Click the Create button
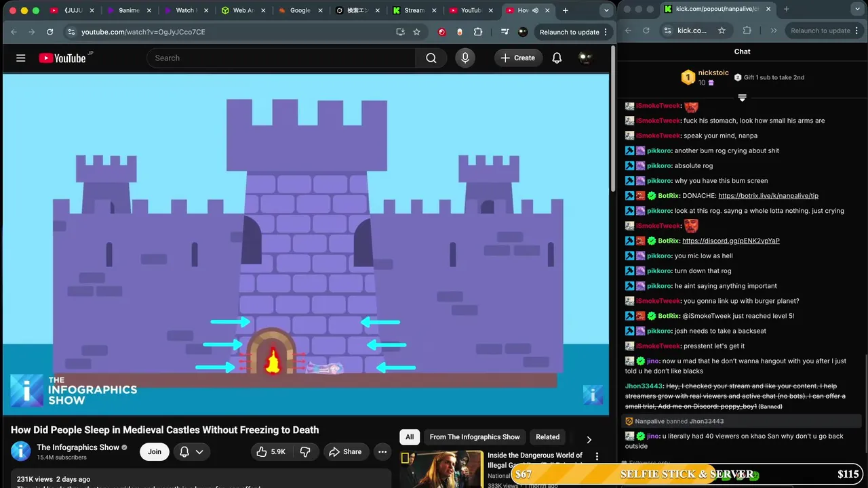The height and width of the screenshot is (488, 868). (x=518, y=58)
